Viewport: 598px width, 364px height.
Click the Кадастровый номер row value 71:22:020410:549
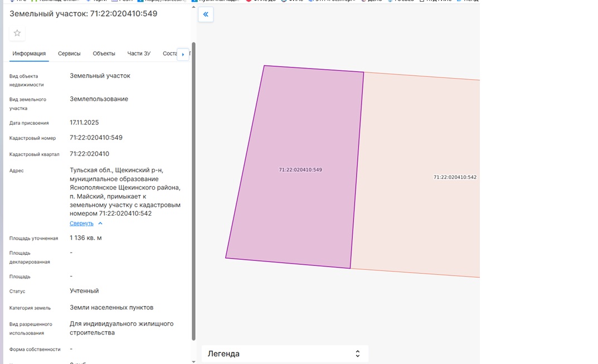96,138
